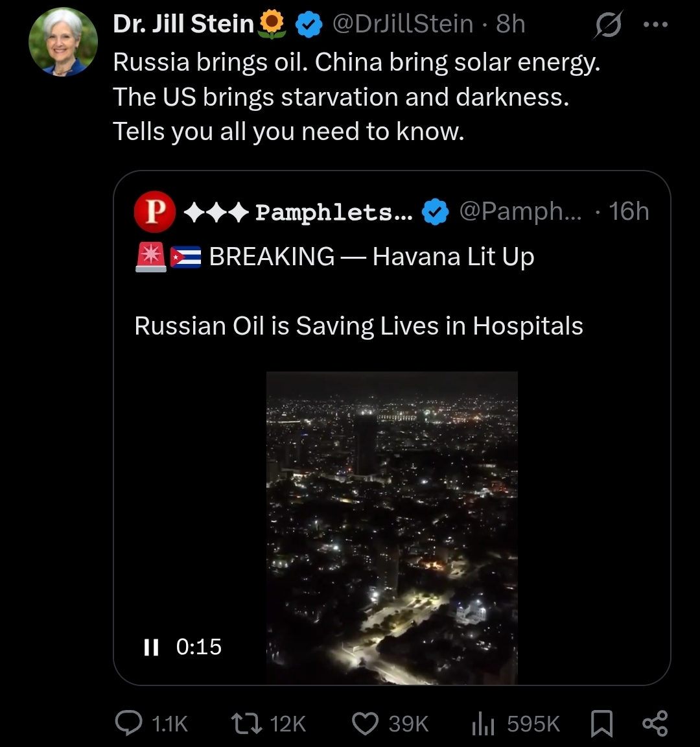Open Dr. Jill Stein's profile picture

63,42
